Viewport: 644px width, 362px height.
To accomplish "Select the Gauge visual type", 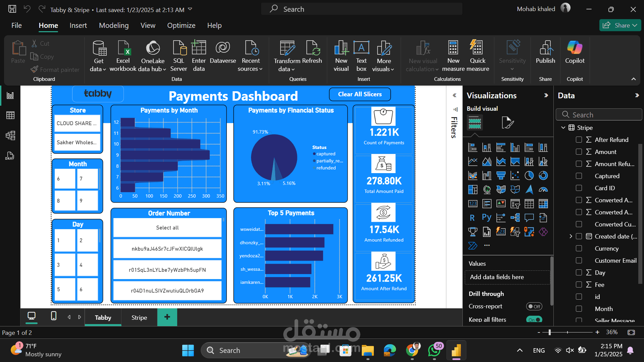I will pos(543,190).
